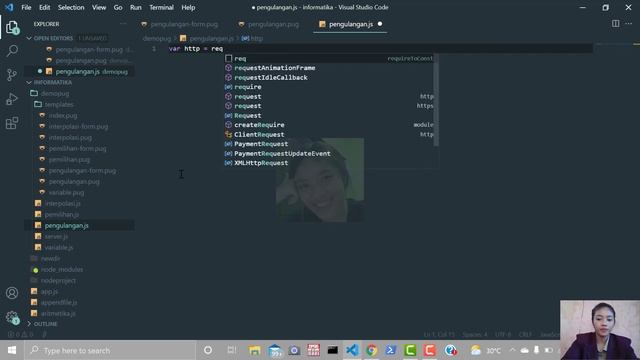Open the black terminal taskbar icon
This screenshot has width=640, height=360.
coord(333,350)
